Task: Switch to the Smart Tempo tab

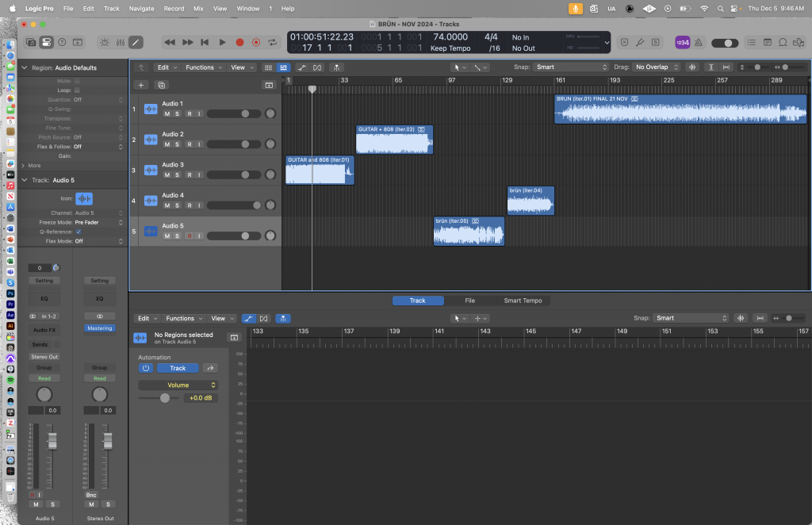Action: (x=523, y=301)
